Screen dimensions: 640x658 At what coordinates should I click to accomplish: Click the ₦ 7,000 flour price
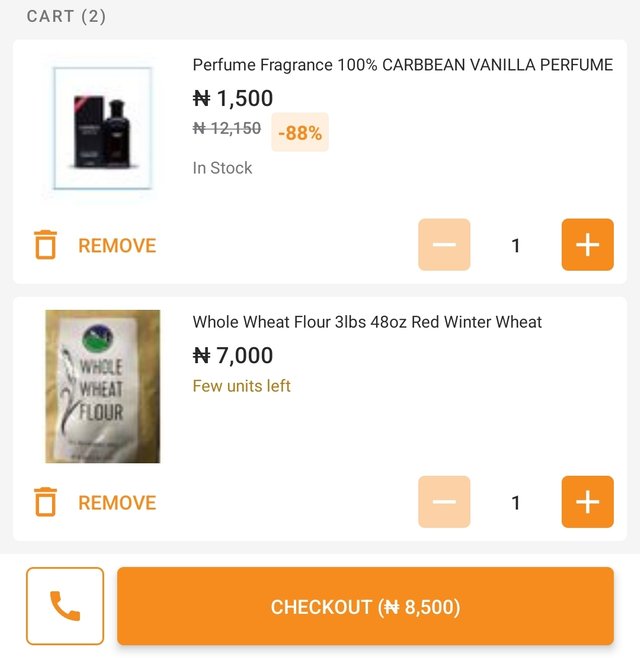[233, 355]
